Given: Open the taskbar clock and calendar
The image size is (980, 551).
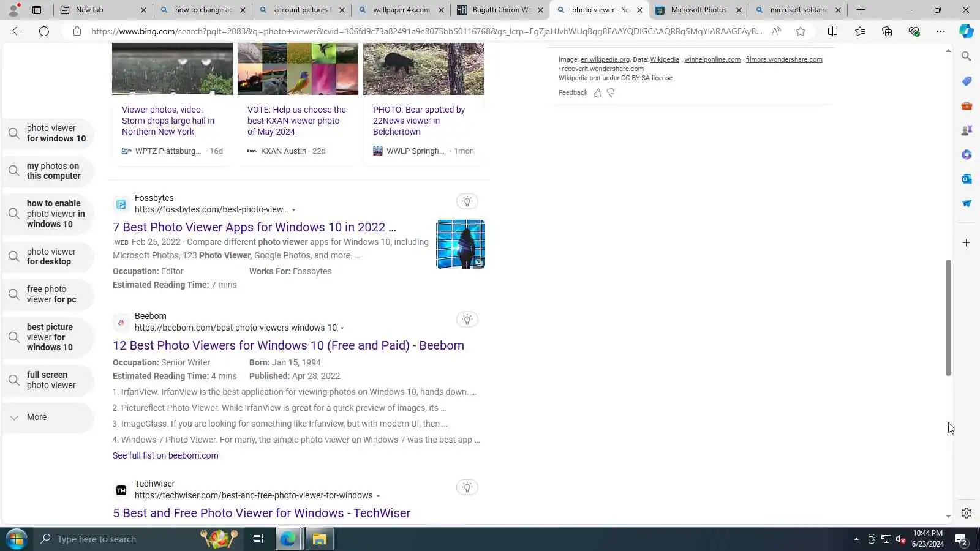Looking at the screenshot, I should coord(927,539).
